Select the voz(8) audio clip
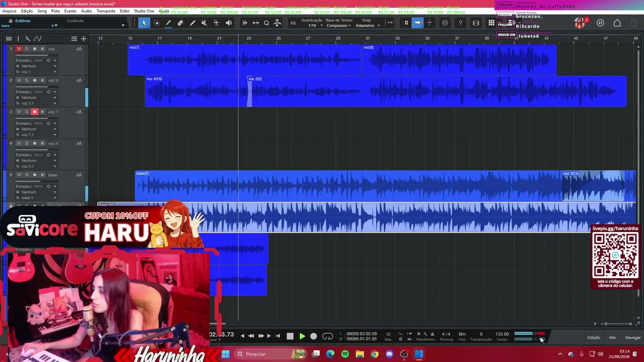Screen dimensions: 644x362 click(x=459, y=60)
